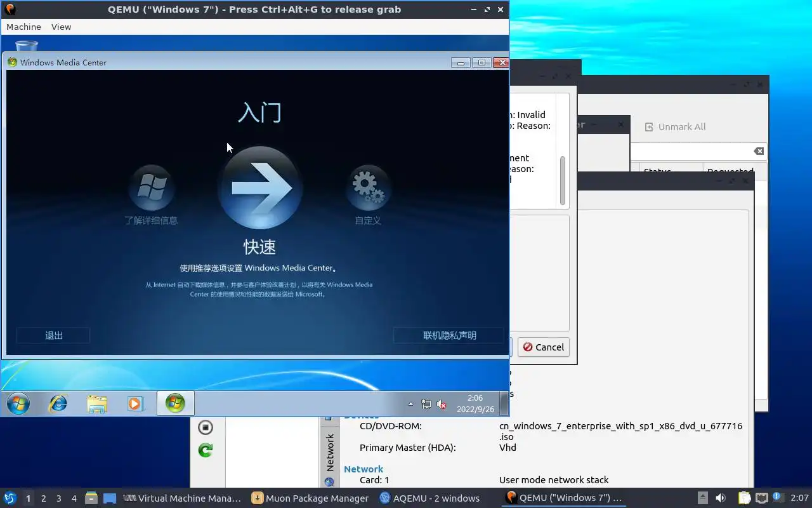812x508 pixels.
Task: Launch Windows Media Player taskbar icon
Action: (x=135, y=404)
